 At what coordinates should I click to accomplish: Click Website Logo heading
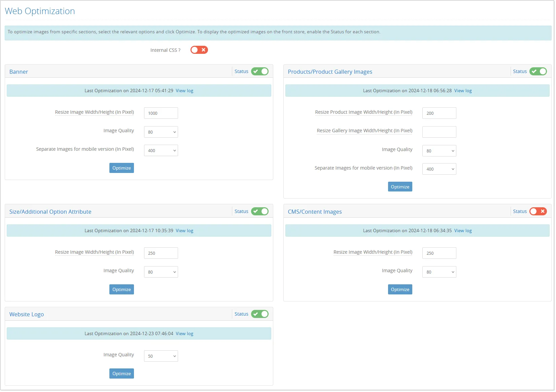27,314
